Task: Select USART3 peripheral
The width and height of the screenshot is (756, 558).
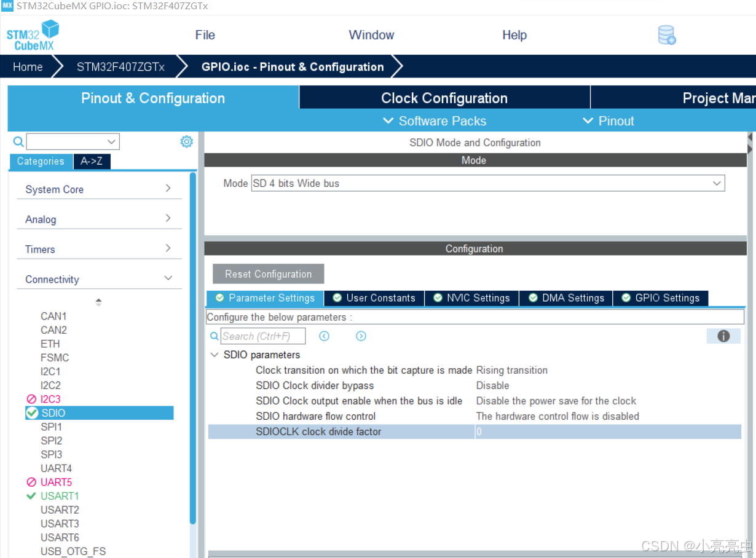Action: (60, 524)
